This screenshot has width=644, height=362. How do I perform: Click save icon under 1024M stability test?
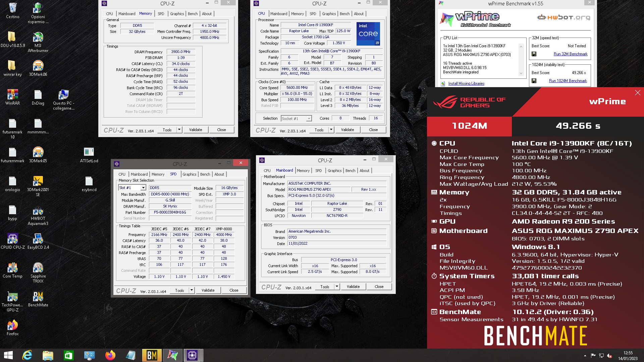pos(534,81)
